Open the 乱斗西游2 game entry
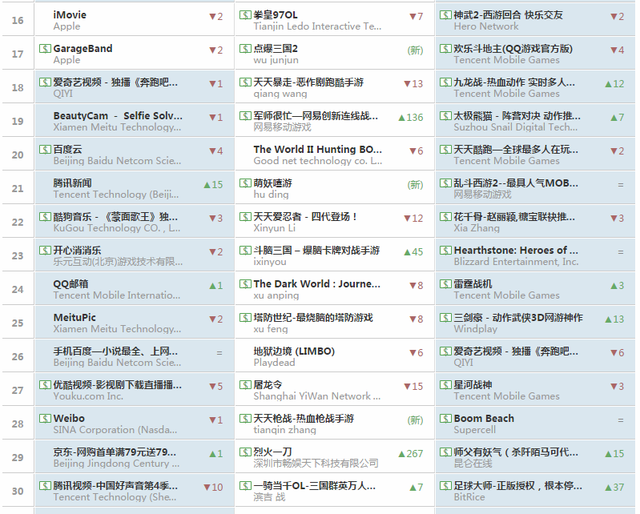 coord(516,183)
